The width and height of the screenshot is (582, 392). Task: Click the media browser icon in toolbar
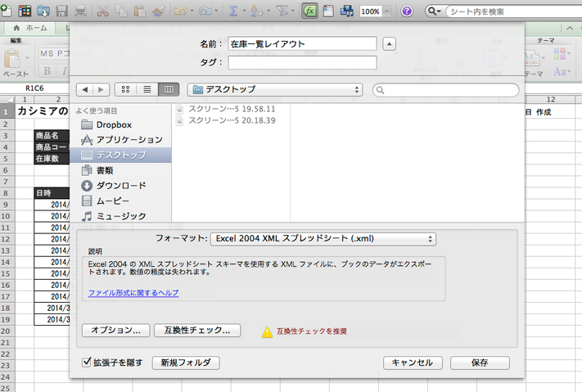click(347, 11)
